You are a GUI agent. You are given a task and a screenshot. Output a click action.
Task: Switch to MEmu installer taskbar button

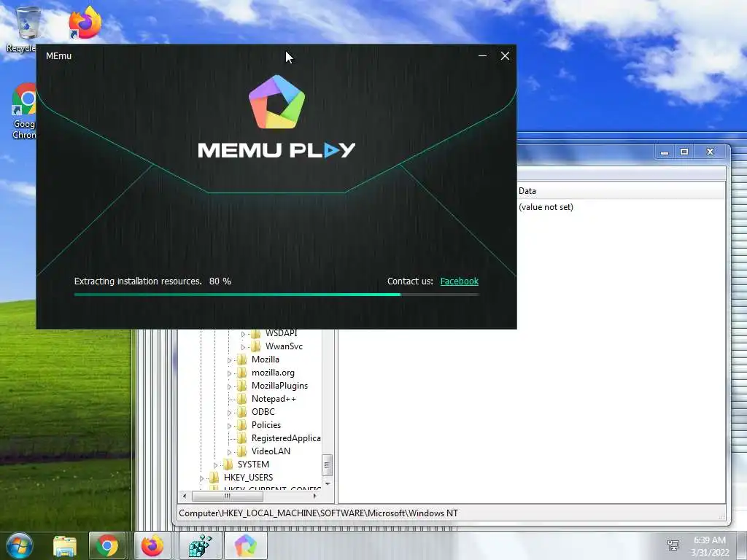point(245,546)
